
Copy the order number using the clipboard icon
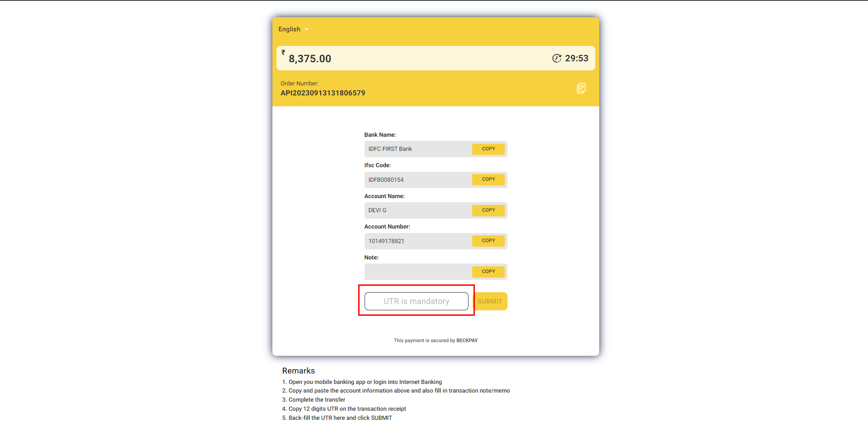tap(581, 88)
